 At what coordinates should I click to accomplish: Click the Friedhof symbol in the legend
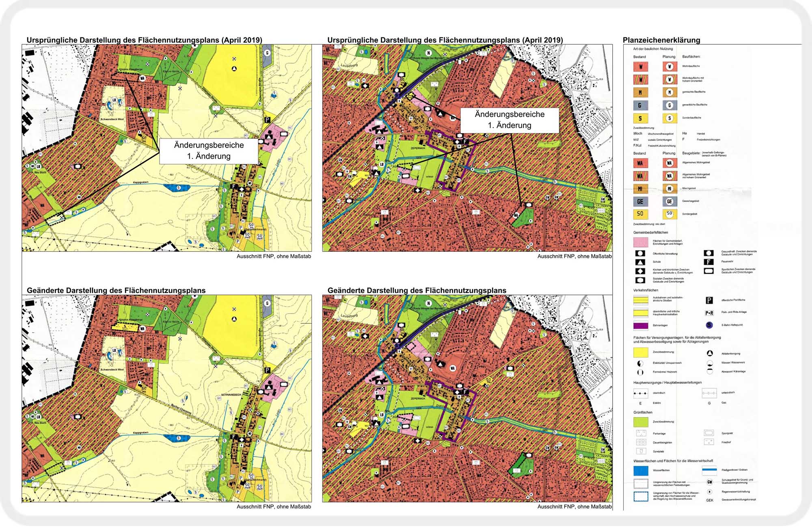coord(709,442)
